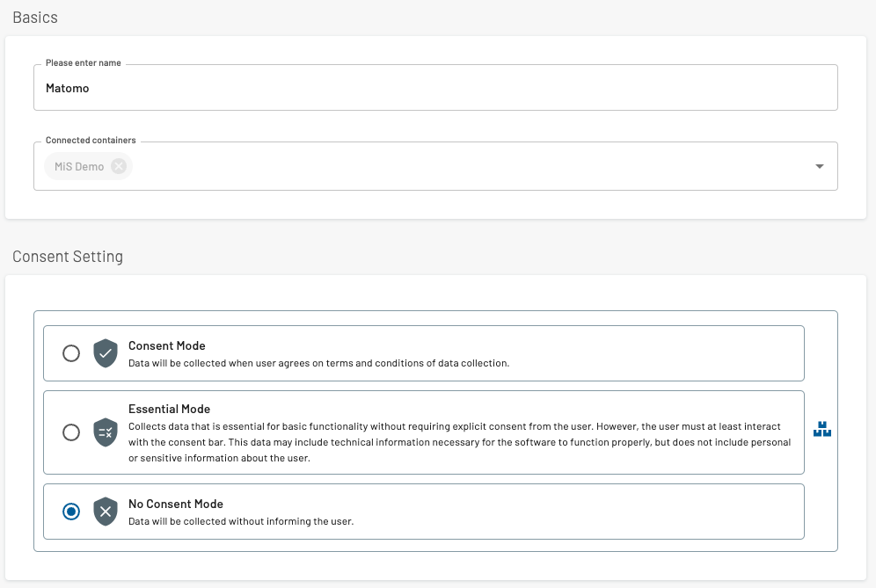The width and height of the screenshot is (876, 588).
Task: Click the Basics section heading
Action: click(35, 17)
